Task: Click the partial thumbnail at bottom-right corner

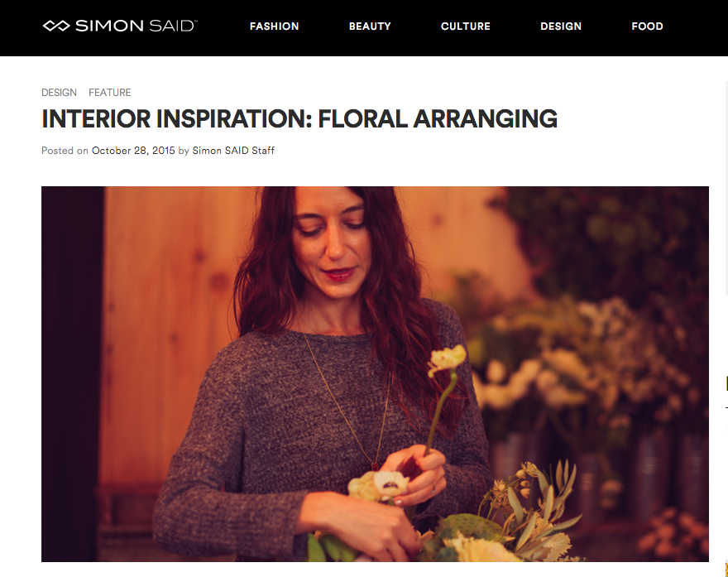Action: 726,569
